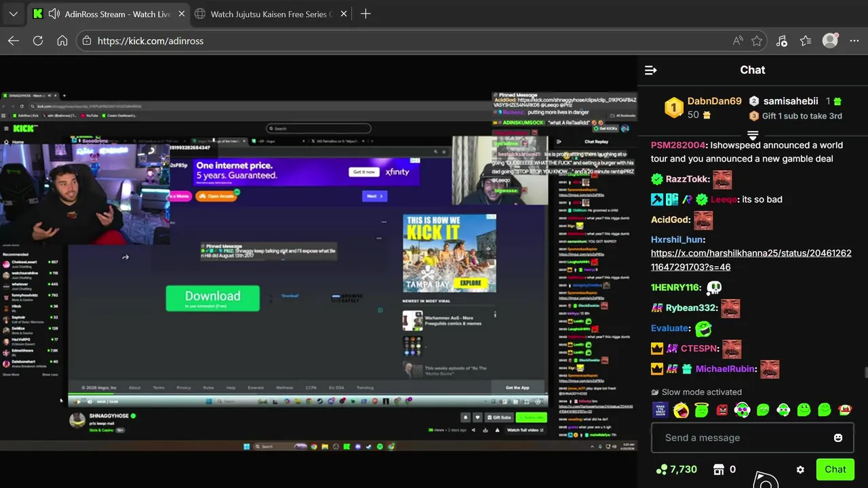Viewport: 868px width, 488px height.
Task: Close the Watch Jujutsu Kaisen tab
Action: pyautogui.click(x=344, y=14)
